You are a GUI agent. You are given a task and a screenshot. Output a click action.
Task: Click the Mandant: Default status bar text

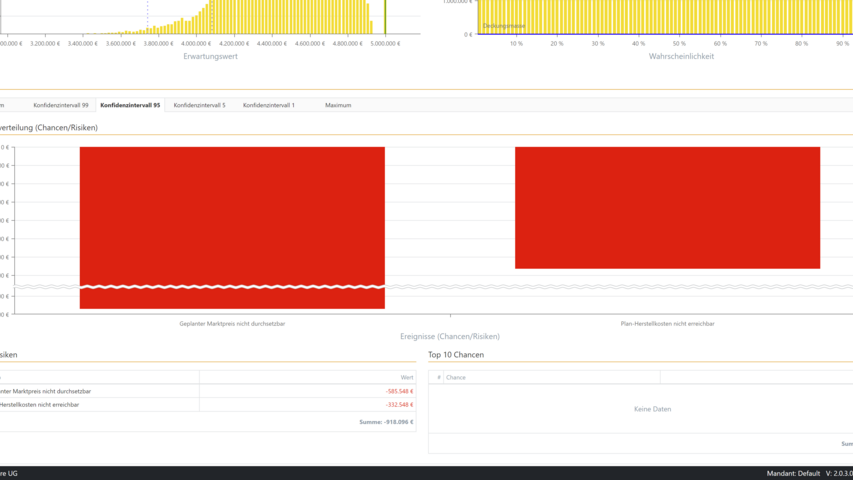pyautogui.click(x=793, y=473)
